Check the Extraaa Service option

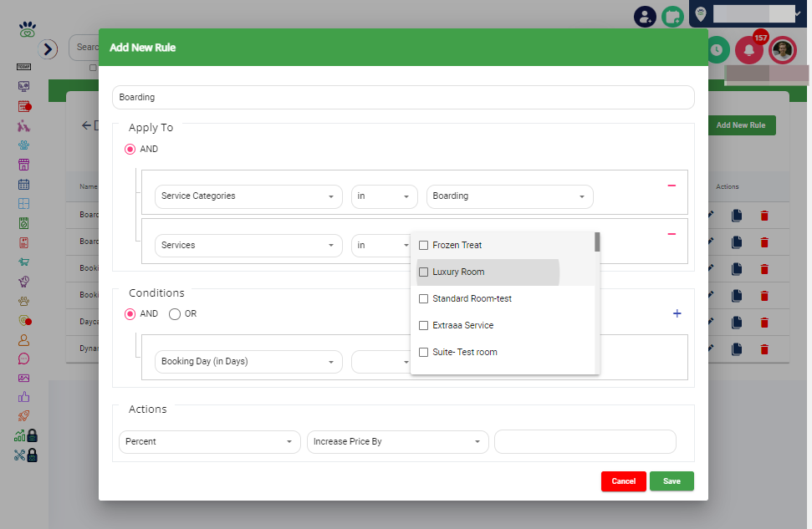click(424, 326)
